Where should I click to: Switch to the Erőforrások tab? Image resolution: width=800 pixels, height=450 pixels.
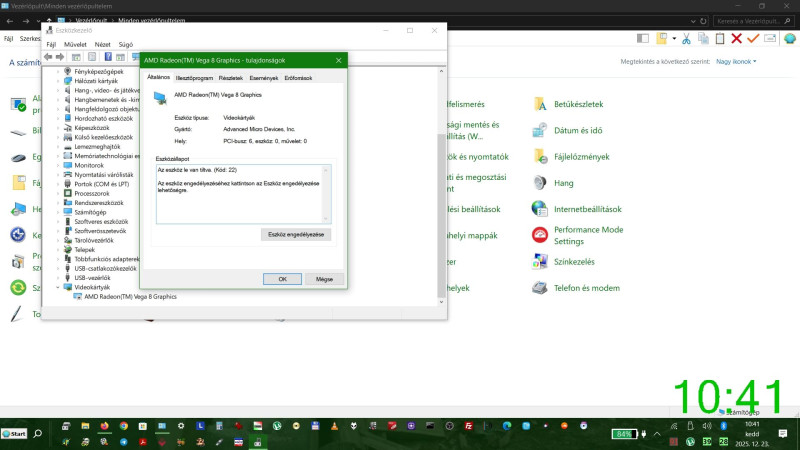(298, 78)
